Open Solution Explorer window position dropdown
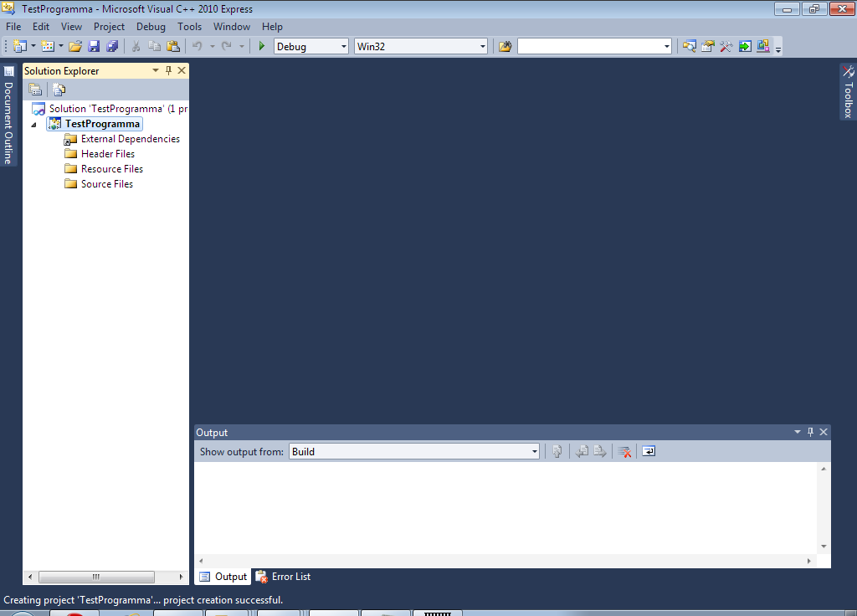Image resolution: width=857 pixels, height=616 pixels. [156, 70]
